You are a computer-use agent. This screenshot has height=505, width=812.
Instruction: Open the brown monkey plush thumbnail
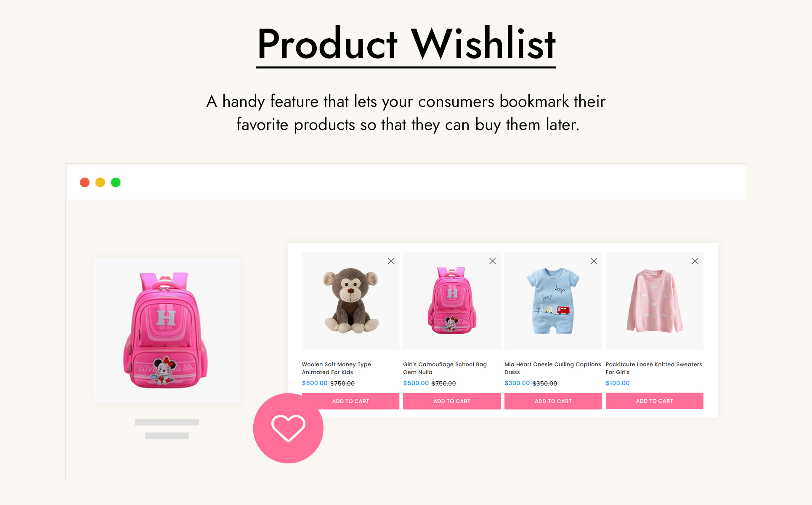(x=350, y=300)
